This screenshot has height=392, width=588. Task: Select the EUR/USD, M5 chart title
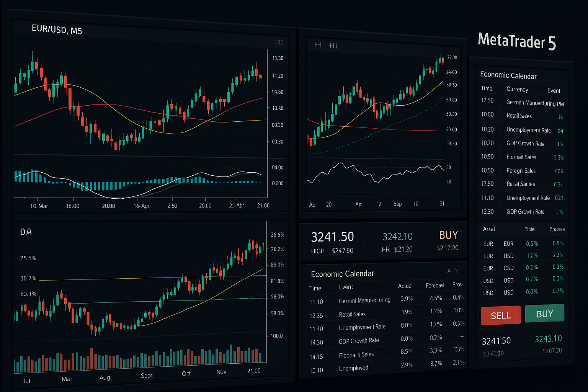[x=57, y=29]
